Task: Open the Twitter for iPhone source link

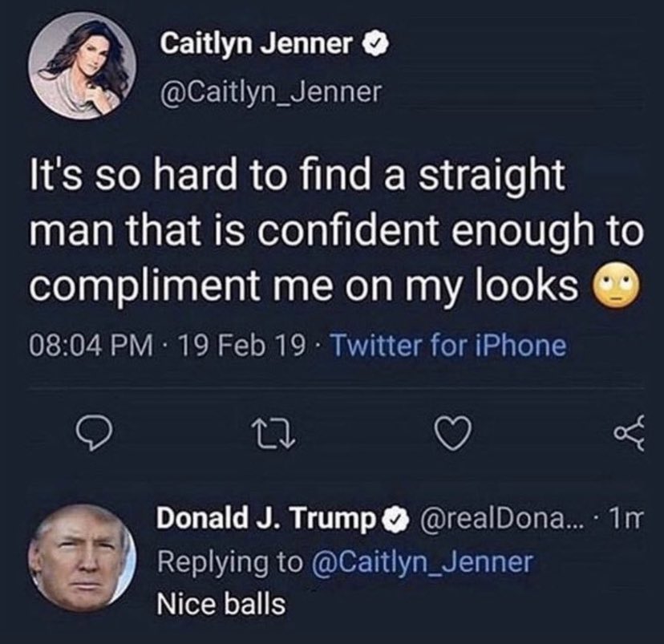Action: (x=447, y=346)
